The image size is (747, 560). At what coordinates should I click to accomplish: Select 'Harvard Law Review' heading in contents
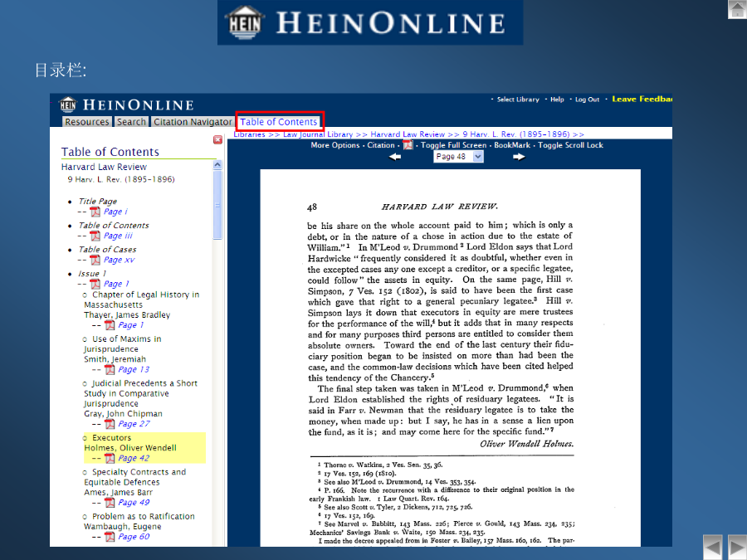104,167
